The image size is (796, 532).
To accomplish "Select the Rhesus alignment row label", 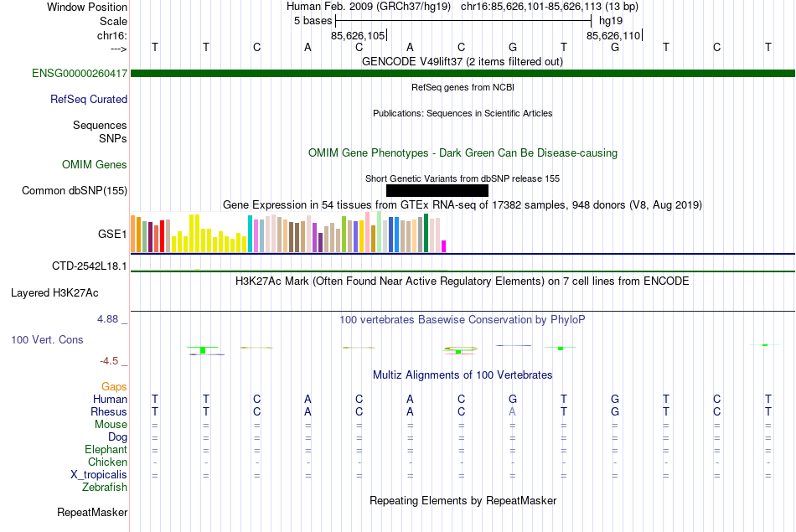I will pyautogui.click(x=109, y=411).
